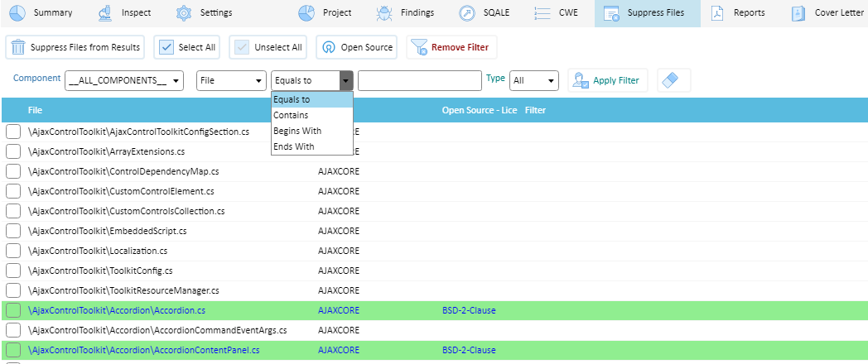Click the Project pie chart icon
The width and height of the screenshot is (868, 364).
click(306, 12)
